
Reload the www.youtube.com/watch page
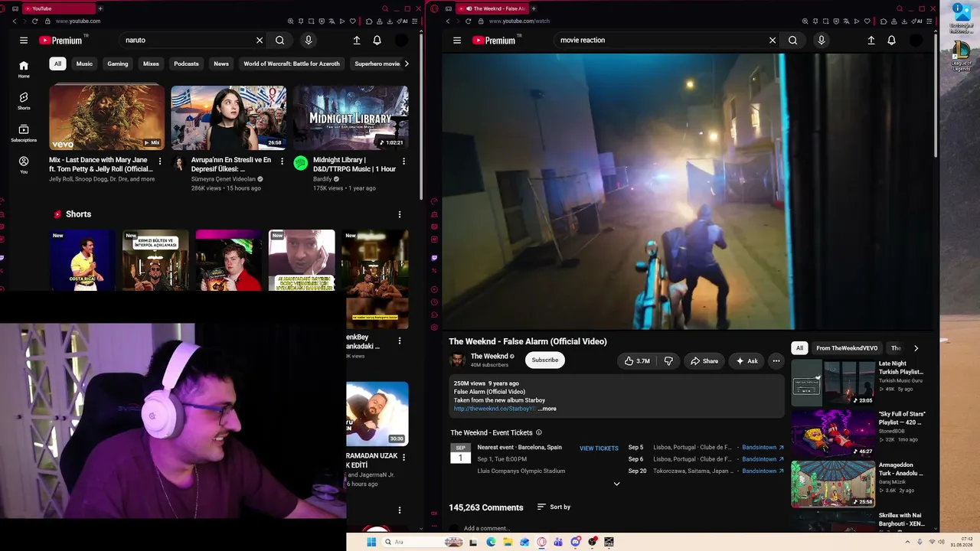469,21
